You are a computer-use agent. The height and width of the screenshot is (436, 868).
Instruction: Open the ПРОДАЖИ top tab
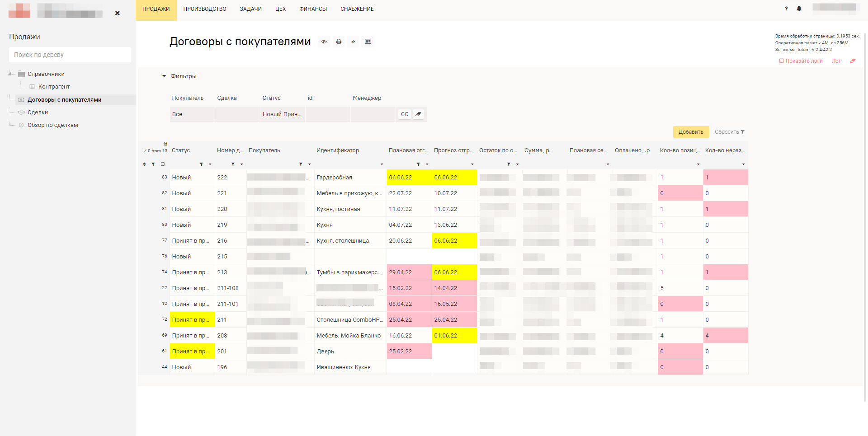pyautogui.click(x=156, y=9)
